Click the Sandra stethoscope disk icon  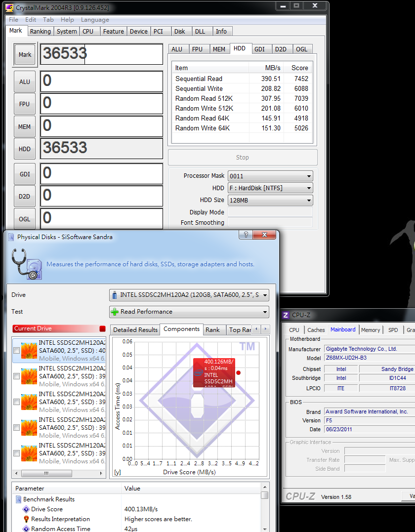coord(27,264)
